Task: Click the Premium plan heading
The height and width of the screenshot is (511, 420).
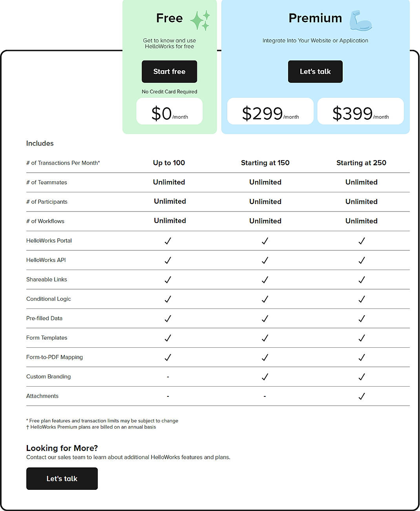Action: coord(315,18)
